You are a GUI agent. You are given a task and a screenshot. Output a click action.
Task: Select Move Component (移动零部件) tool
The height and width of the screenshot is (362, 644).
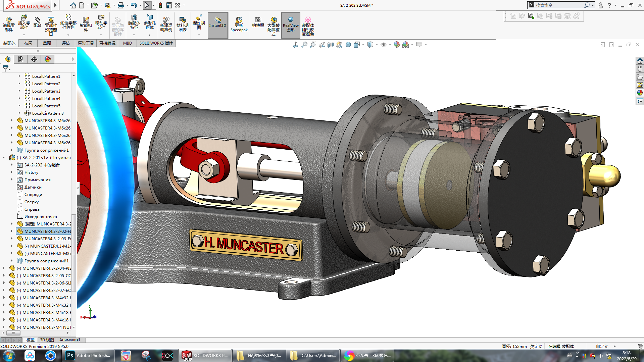coord(101,22)
